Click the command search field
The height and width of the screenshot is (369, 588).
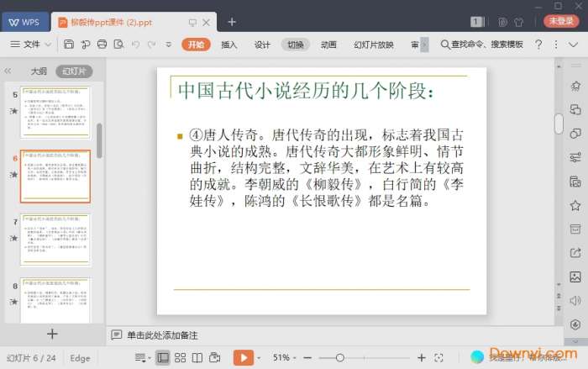482,45
